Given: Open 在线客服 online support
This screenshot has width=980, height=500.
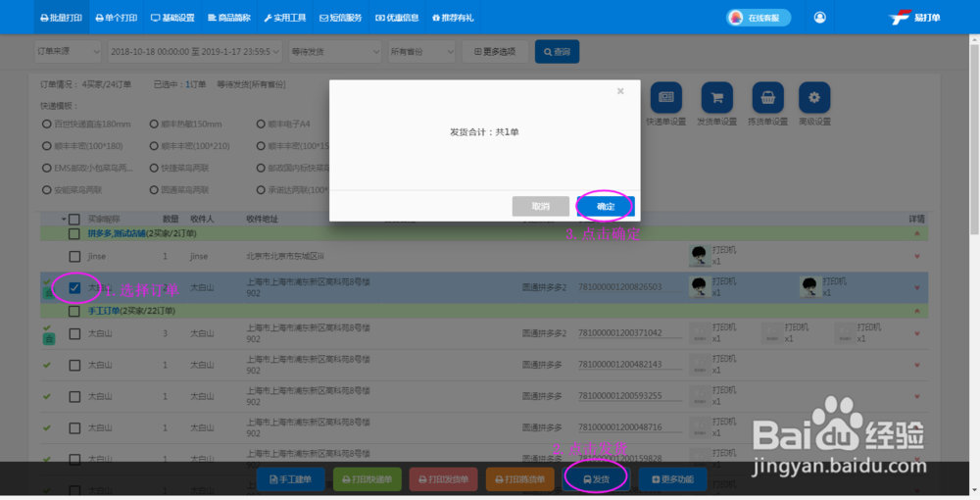Looking at the screenshot, I should click(x=759, y=18).
